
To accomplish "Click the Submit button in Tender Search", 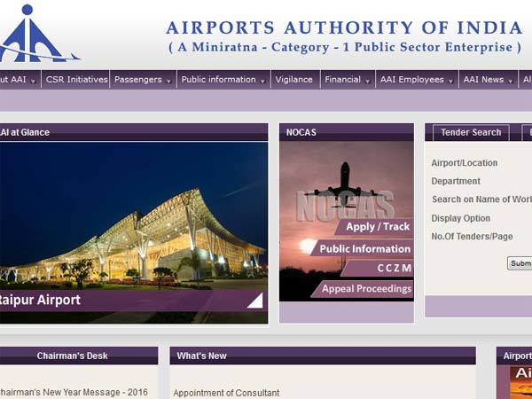I will 520,263.
